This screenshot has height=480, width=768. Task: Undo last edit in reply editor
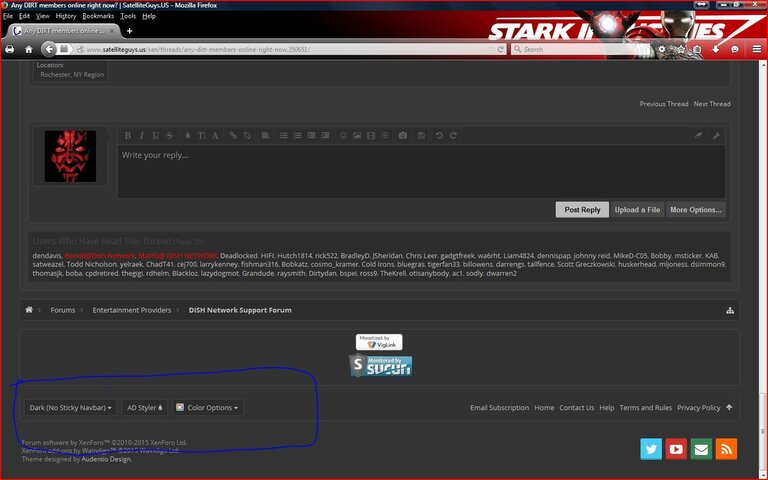coord(439,136)
